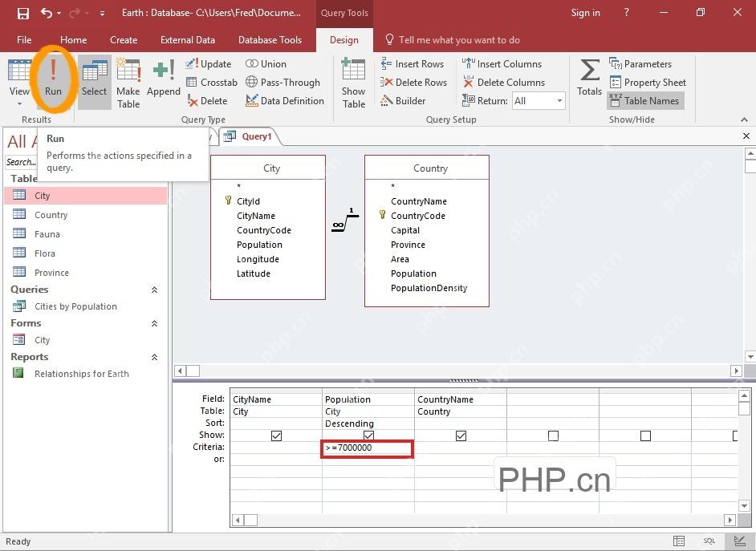The width and height of the screenshot is (756, 551).
Task: Open the Relationships for Earth report
Action: pyautogui.click(x=82, y=374)
